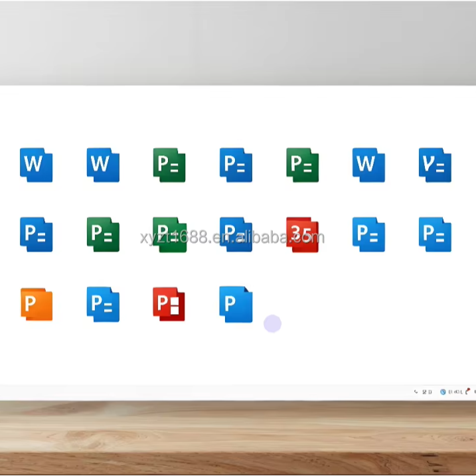Click the red flag icon in the taskbar tray
Viewport: 476px width, 476px height.
(468, 391)
